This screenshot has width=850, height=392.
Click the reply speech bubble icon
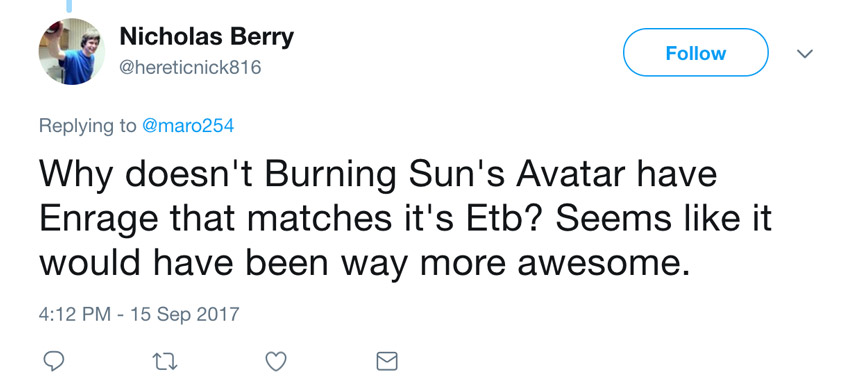tap(53, 361)
